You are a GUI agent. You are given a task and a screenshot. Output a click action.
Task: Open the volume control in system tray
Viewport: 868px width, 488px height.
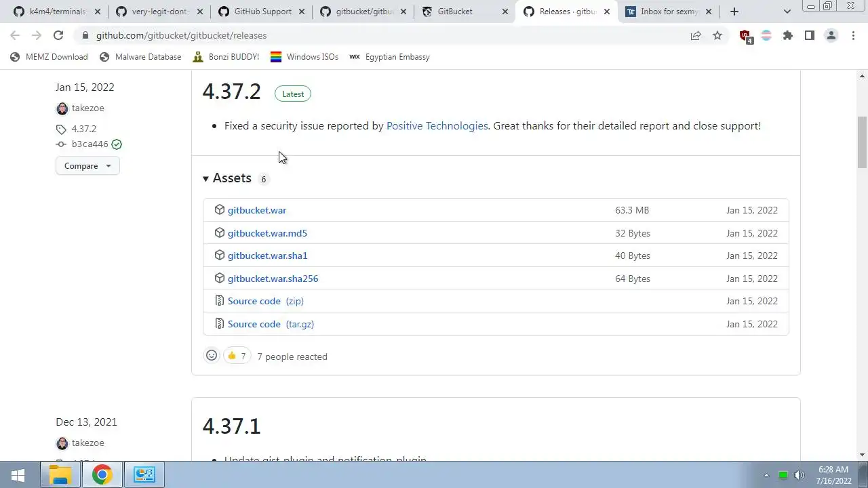point(799,475)
